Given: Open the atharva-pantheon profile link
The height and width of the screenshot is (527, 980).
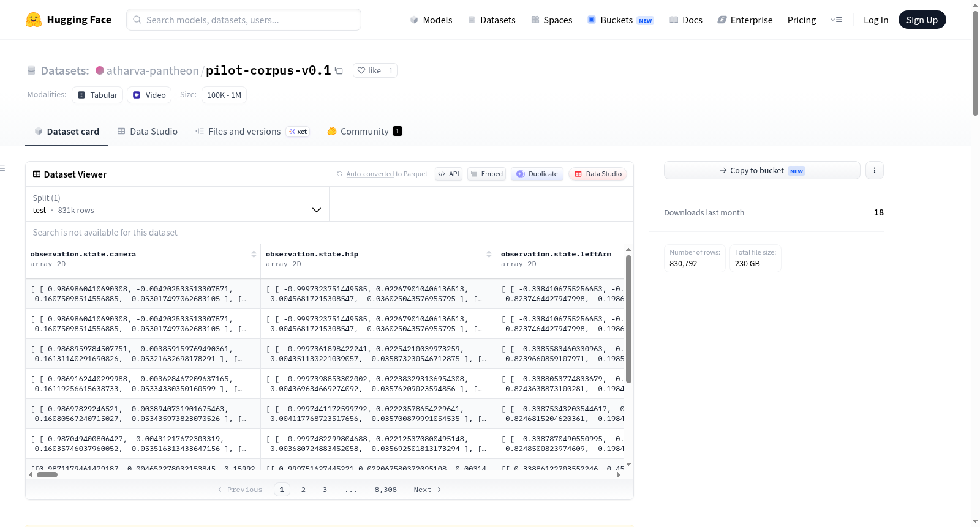Looking at the screenshot, I should pos(153,70).
